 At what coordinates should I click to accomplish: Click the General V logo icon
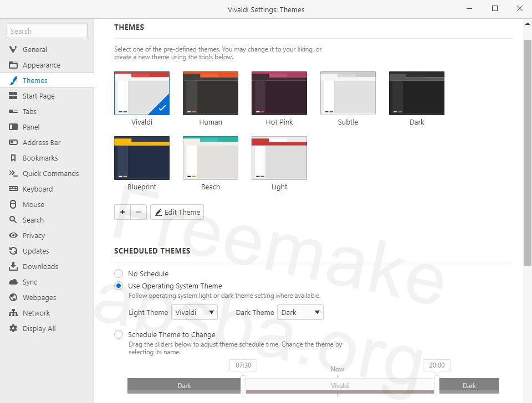coord(13,49)
